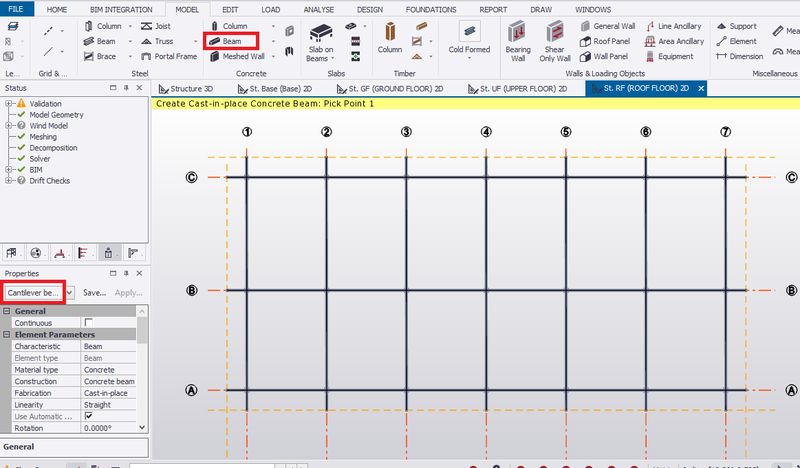Expand the Wind Model tree node
The image size is (800, 468).
9,126
